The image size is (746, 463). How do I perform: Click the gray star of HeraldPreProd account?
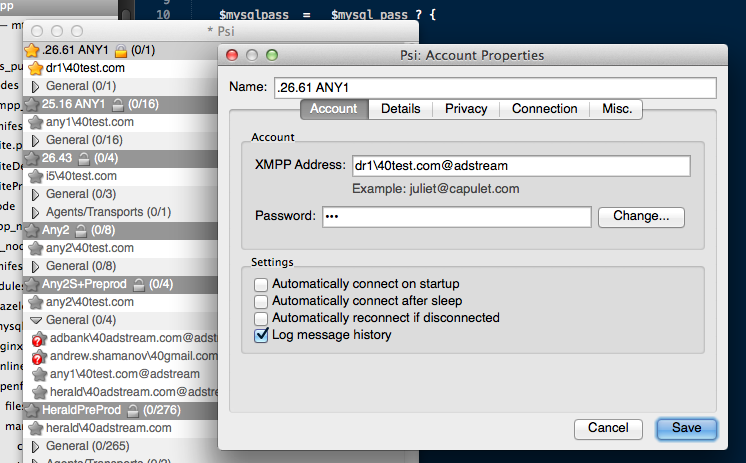[32, 410]
